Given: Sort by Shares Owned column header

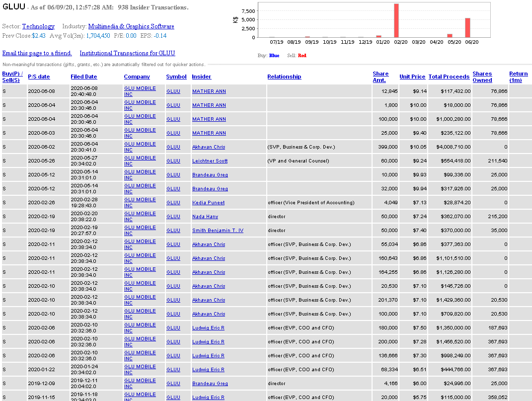Looking at the screenshot, I should (x=482, y=77).
